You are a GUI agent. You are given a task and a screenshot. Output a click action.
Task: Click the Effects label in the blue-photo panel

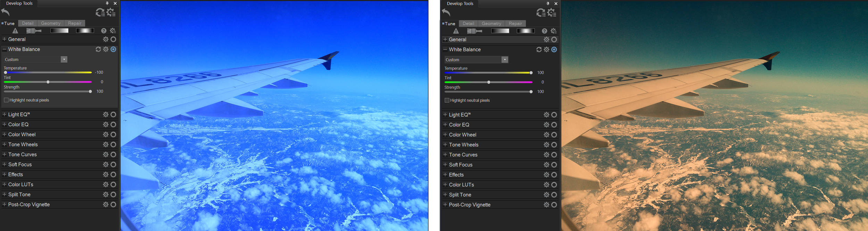click(x=16, y=174)
